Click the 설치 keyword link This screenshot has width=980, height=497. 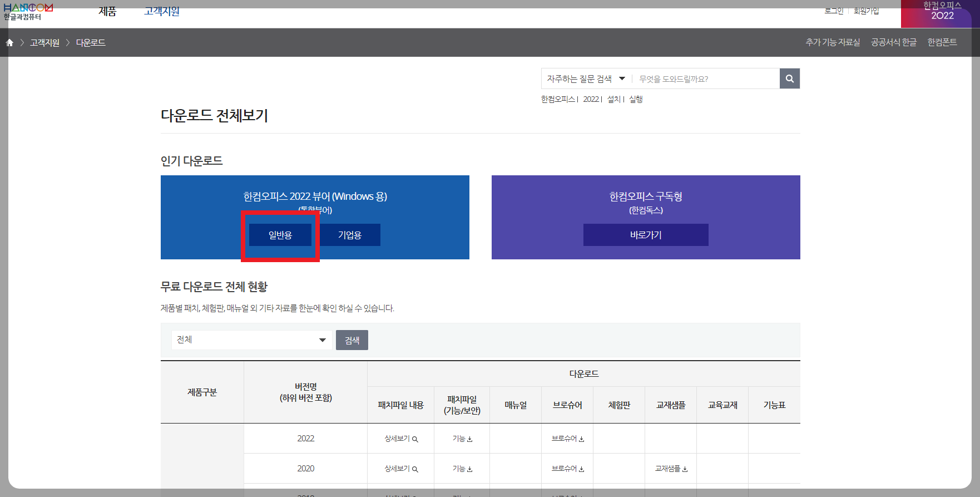[613, 99]
